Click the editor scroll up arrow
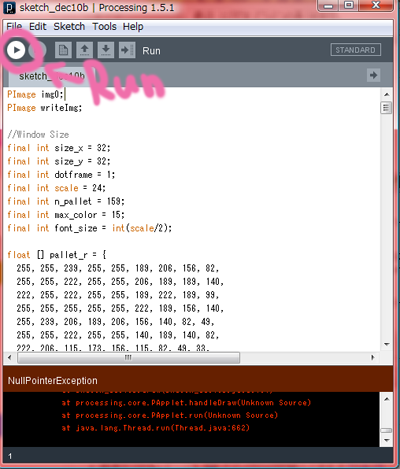The width and height of the screenshot is (400, 469). tap(387, 95)
